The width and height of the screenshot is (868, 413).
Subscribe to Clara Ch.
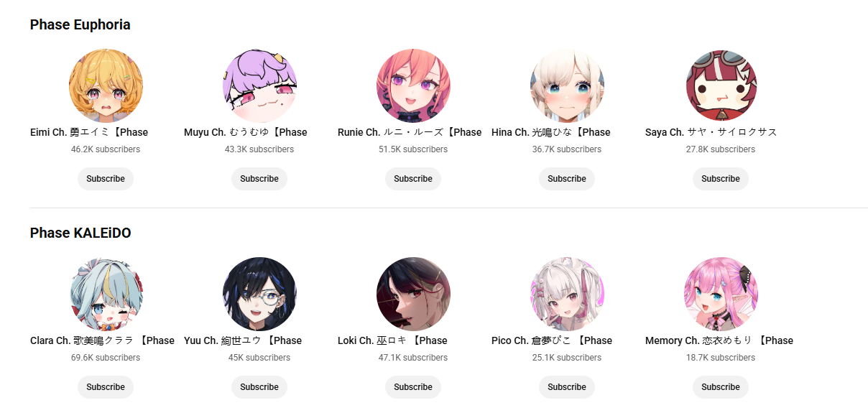pos(106,387)
